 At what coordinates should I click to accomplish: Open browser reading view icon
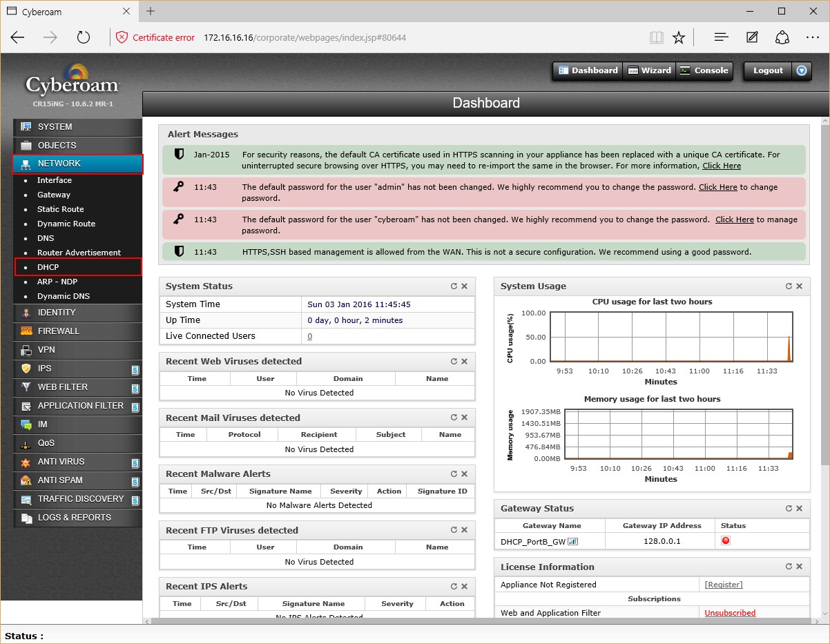point(656,37)
